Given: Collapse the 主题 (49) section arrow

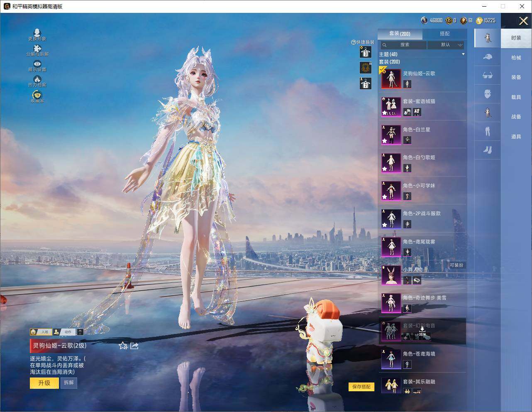Looking at the screenshot, I should point(463,54).
